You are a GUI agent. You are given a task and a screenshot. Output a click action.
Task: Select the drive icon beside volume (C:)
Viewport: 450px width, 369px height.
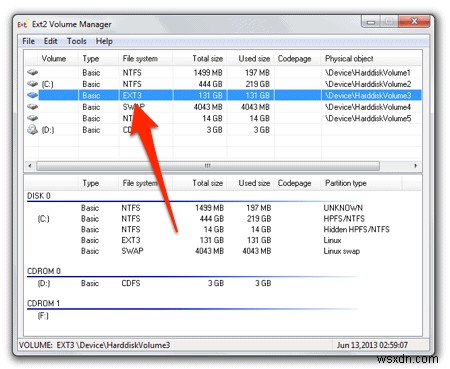click(x=32, y=84)
